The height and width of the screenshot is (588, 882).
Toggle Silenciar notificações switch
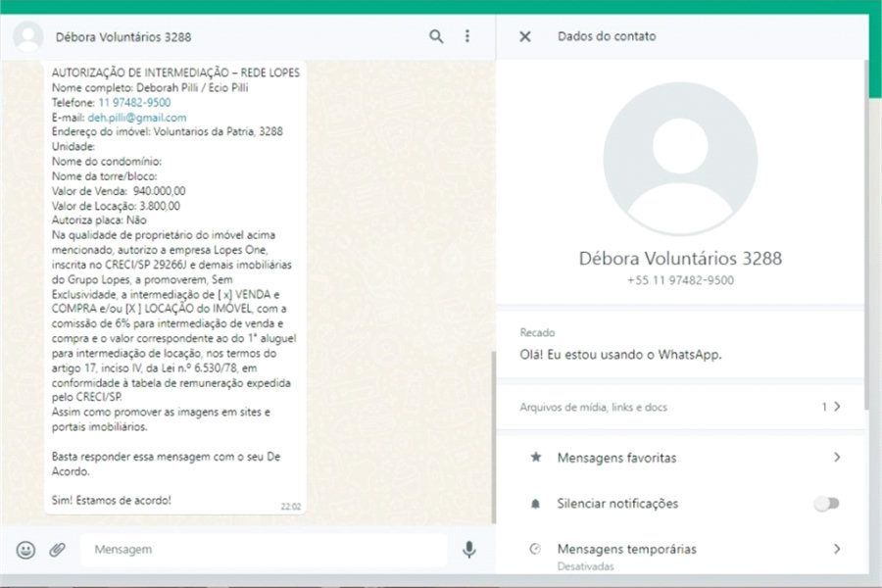click(x=827, y=503)
